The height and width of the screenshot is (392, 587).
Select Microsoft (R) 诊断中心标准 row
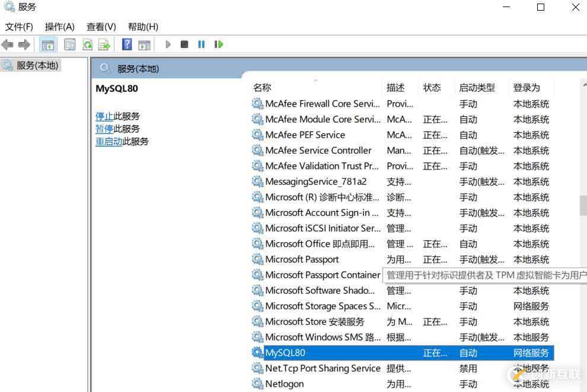coord(403,197)
